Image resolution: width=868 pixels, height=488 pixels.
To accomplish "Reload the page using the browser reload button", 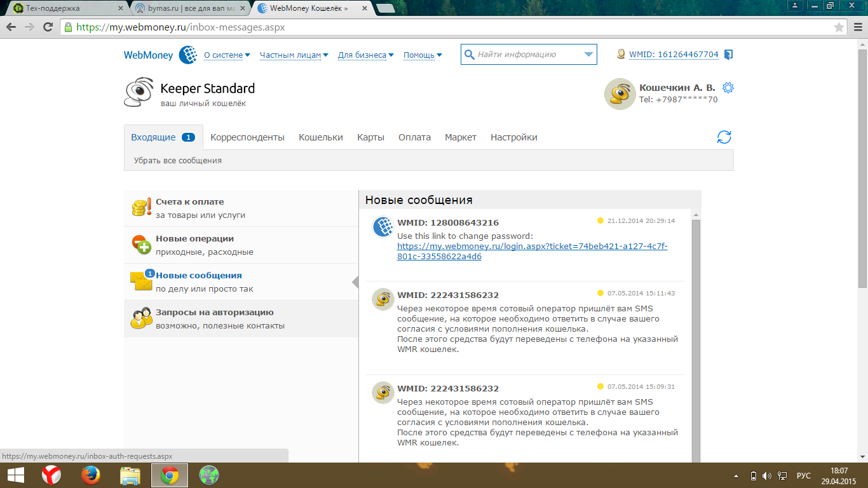I will tap(48, 27).
